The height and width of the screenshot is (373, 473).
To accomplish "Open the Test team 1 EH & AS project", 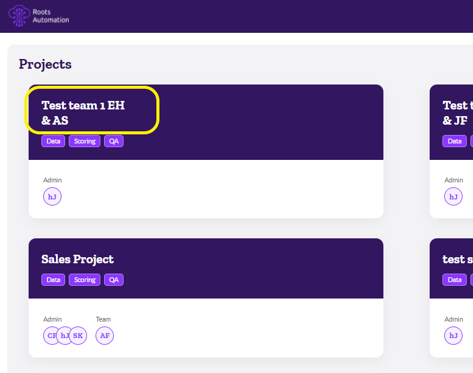I will [x=83, y=113].
